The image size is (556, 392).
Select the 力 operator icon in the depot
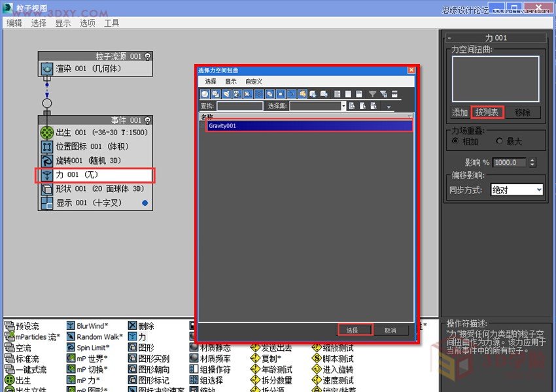(133, 337)
